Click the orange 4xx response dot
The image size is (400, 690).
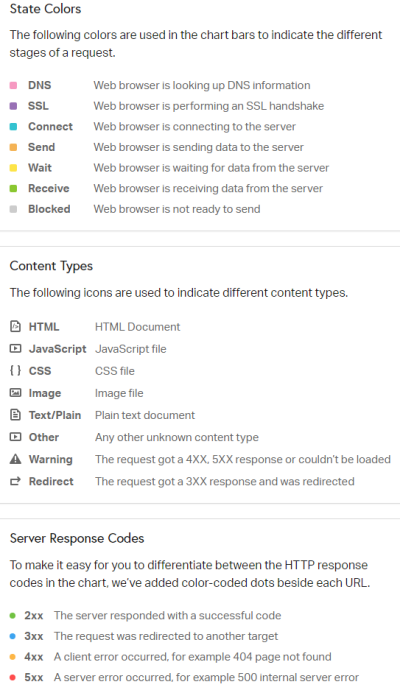tap(13, 657)
